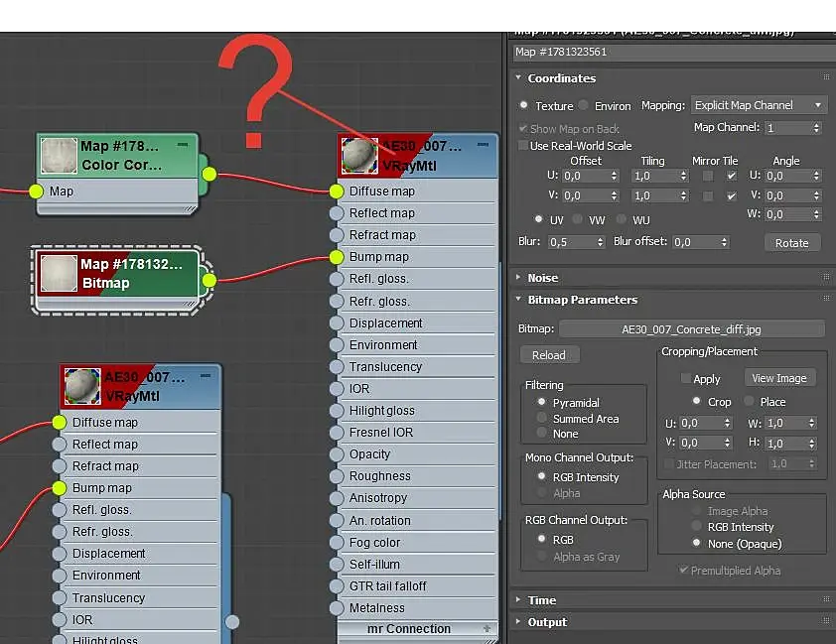Image resolution: width=836 pixels, height=644 pixels.
Task: Click the U Offset input field
Action: pos(586,176)
